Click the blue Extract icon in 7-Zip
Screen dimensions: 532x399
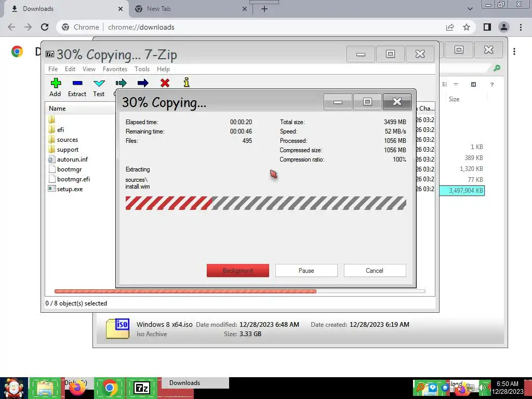pyautogui.click(x=77, y=83)
